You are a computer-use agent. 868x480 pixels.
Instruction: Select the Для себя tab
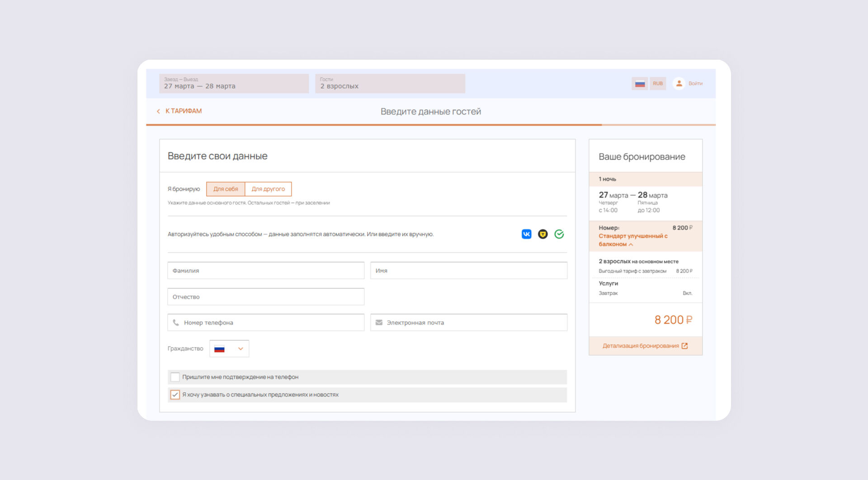pyautogui.click(x=226, y=189)
